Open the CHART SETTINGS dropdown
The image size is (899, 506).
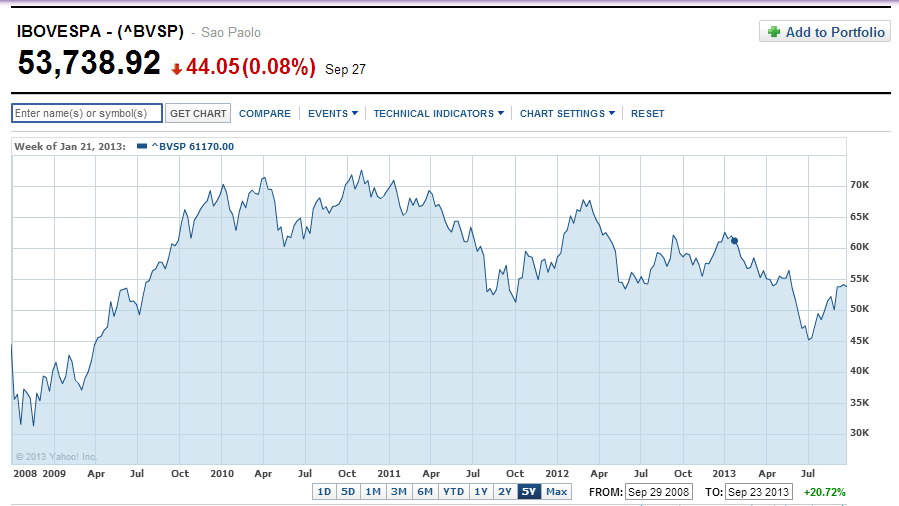click(x=568, y=113)
